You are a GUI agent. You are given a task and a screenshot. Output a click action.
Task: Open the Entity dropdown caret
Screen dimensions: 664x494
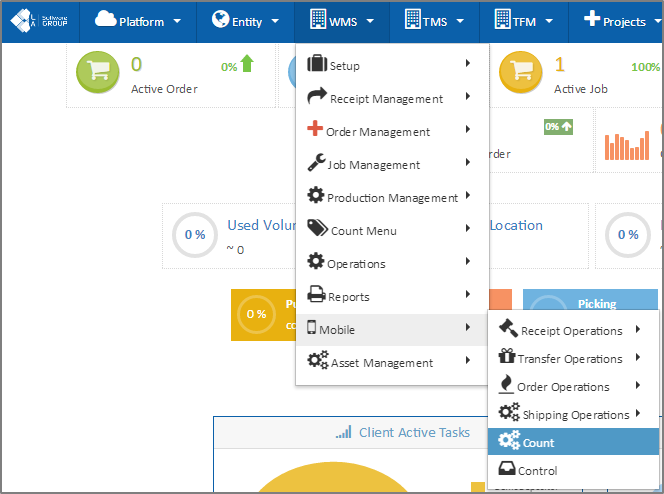tap(275, 21)
